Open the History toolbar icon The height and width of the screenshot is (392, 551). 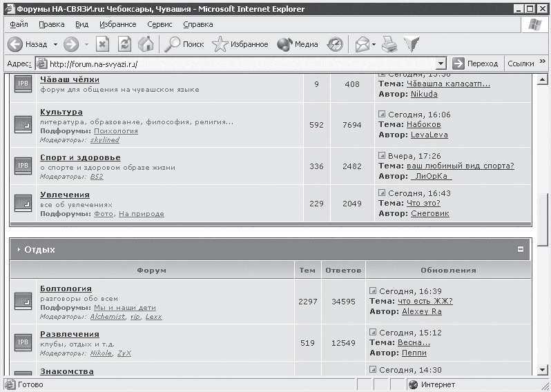pyautogui.click(x=335, y=44)
